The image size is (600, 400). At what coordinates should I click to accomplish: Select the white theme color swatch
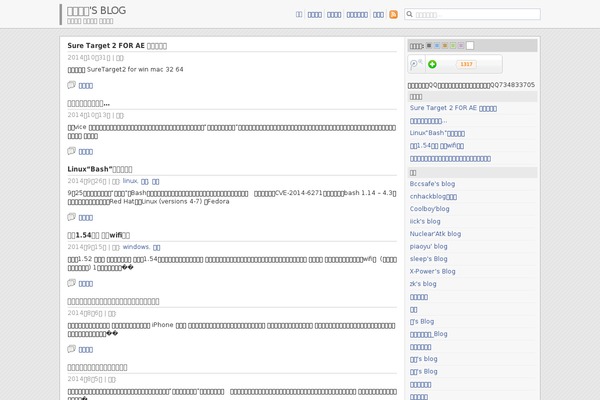click(470, 46)
